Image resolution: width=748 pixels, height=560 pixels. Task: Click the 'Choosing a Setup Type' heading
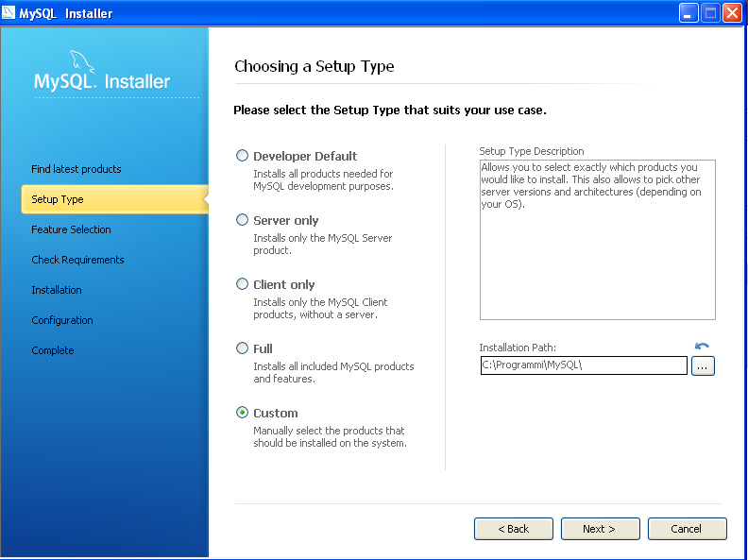click(x=314, y=66)
